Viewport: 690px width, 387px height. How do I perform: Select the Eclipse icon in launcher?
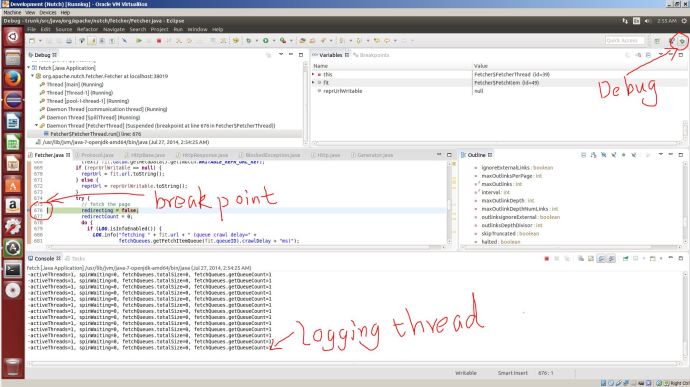pyautogui.click(x=13, y=100)
